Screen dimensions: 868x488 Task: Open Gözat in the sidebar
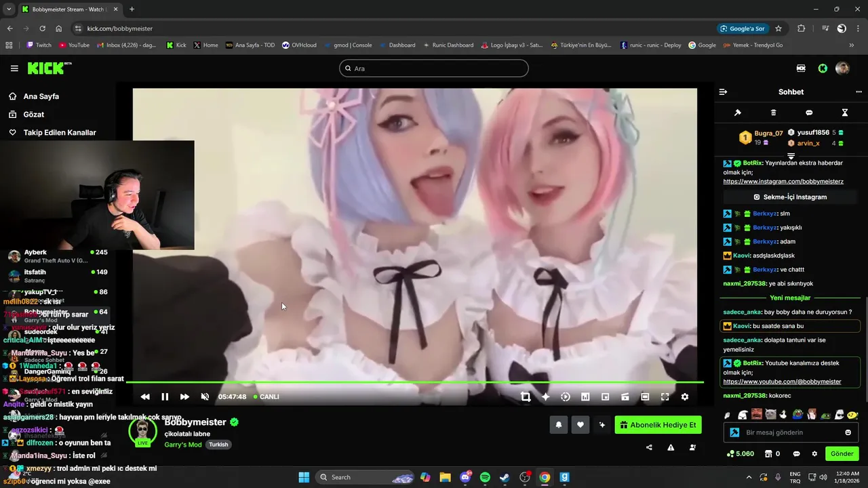point(34,115)
